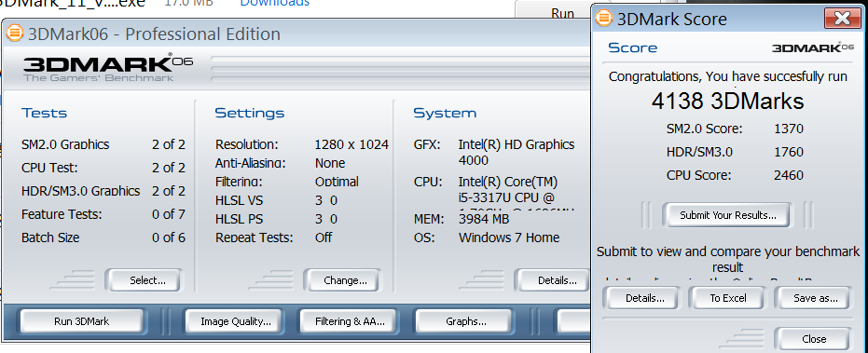Click the Resolution value 1280 x 1024
868x353 pixels.
[351, 145]
